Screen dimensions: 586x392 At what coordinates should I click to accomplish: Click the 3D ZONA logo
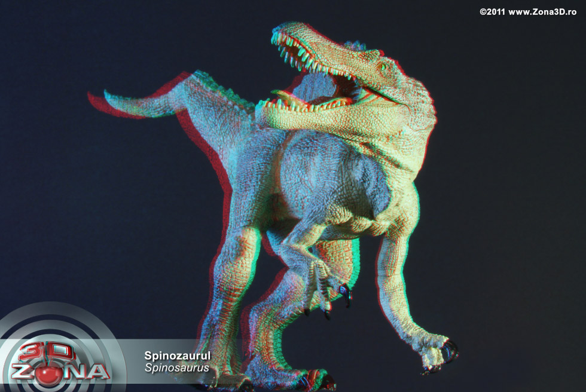pyautogui.click(x=60, y=364)
